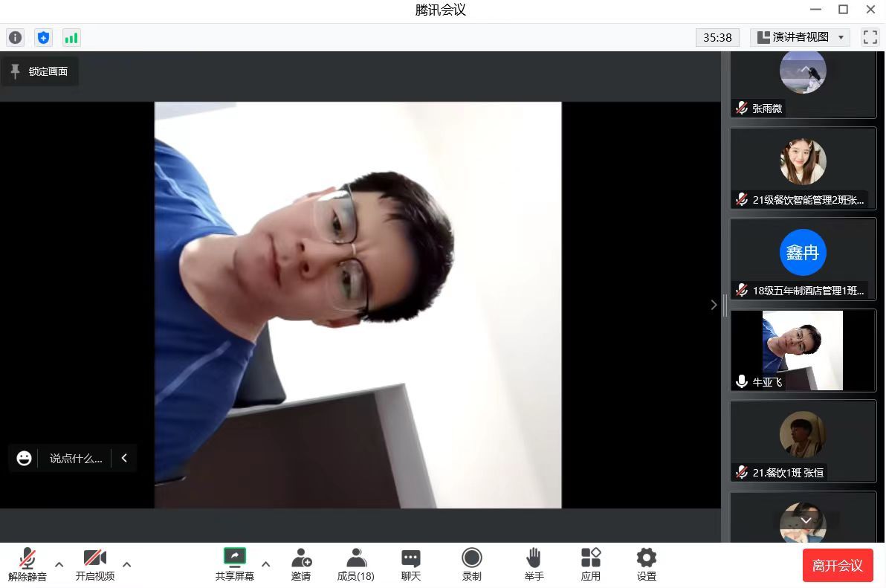Click the 说点什么... chat input
The image size is (886, 588).
point(76,458)
